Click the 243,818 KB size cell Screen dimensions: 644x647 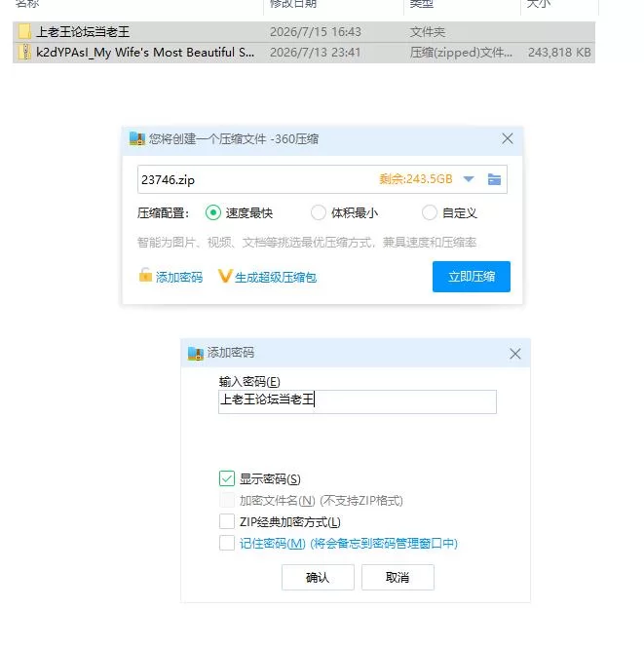pos(559,53)
